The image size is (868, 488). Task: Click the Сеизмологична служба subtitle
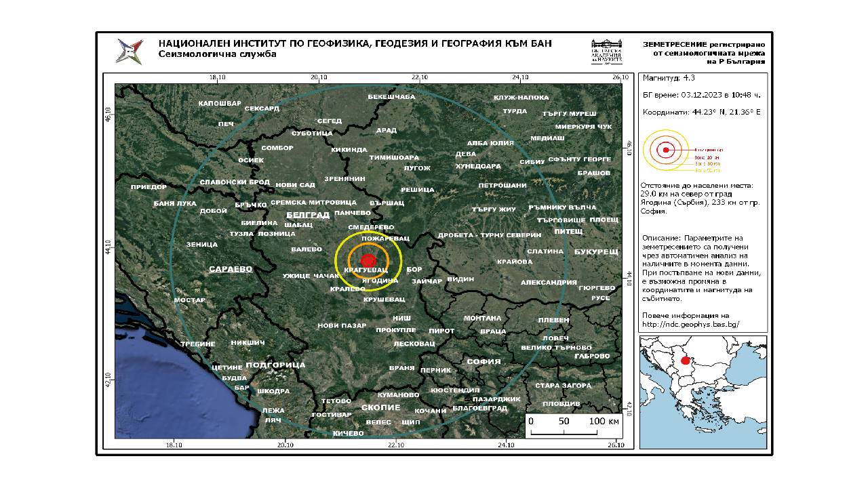pyautogui.click(x=217, y=55)
